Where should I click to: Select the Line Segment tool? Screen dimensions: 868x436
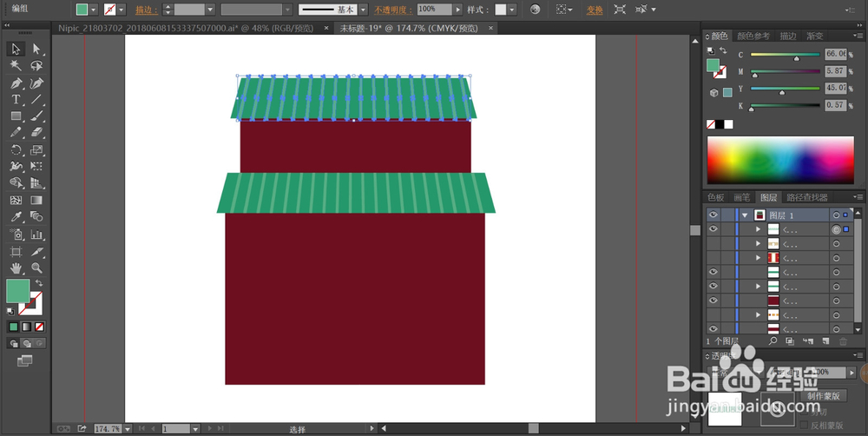coord(36,100)
